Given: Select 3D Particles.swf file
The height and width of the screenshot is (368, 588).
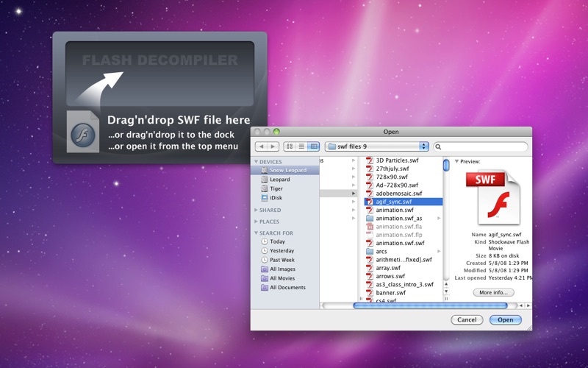Looking at the screenshot, I should tap(404, 160).
